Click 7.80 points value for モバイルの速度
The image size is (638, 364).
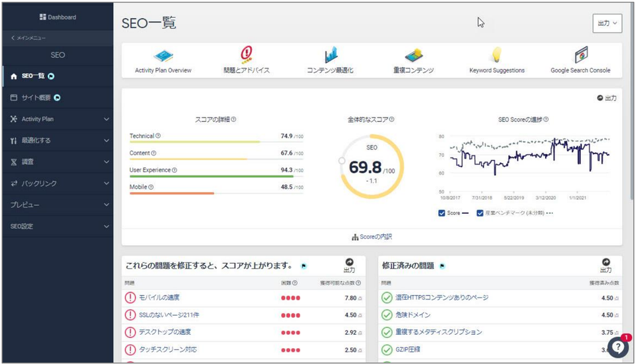coord(350,298)
